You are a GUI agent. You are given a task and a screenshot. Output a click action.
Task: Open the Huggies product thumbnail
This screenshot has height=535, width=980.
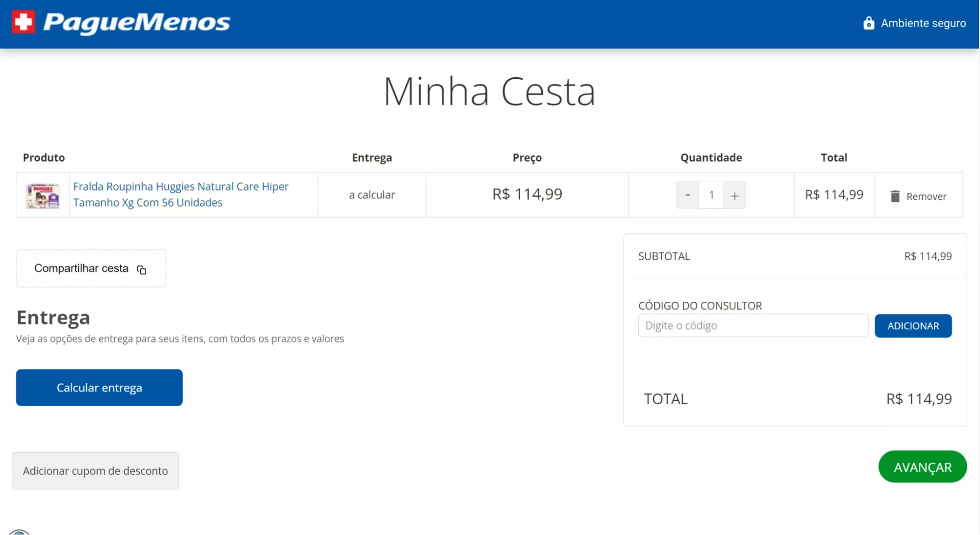point(43,195)
